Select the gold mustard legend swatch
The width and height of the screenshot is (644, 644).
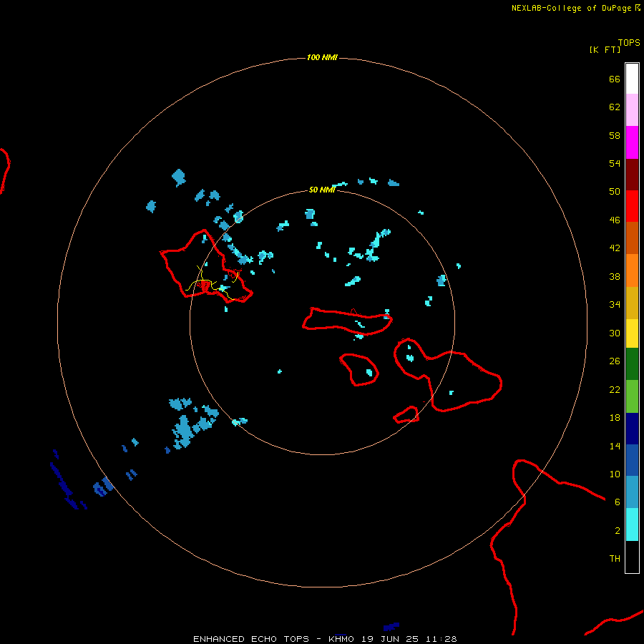pyautogui.click(x=632, y=303)
